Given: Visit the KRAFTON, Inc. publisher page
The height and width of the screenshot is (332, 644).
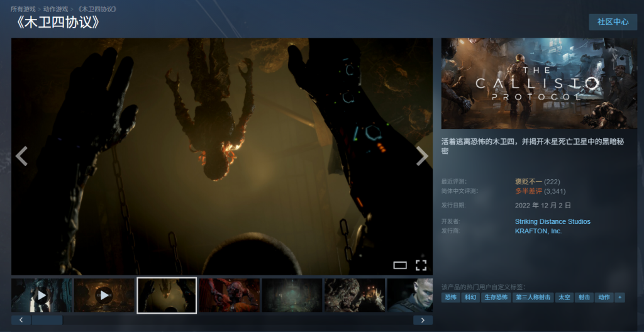Looking at the screenshot, I should coord(538,231).
